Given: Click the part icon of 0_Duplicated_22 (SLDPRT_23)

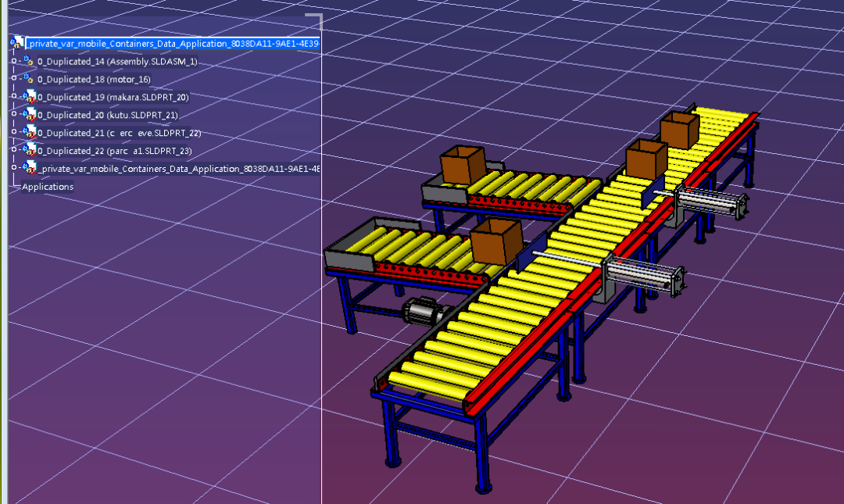Looking at the screenshot, I should (29, 150).
